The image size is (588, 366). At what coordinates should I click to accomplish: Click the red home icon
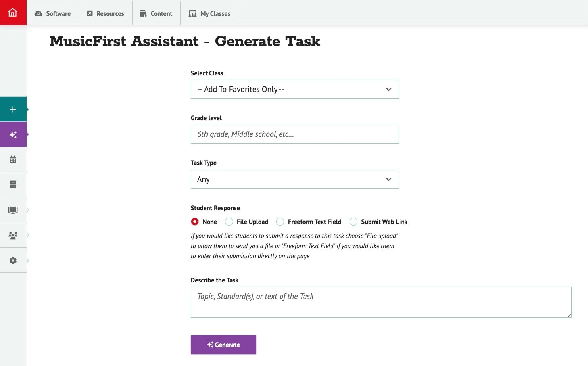point(13,13)
